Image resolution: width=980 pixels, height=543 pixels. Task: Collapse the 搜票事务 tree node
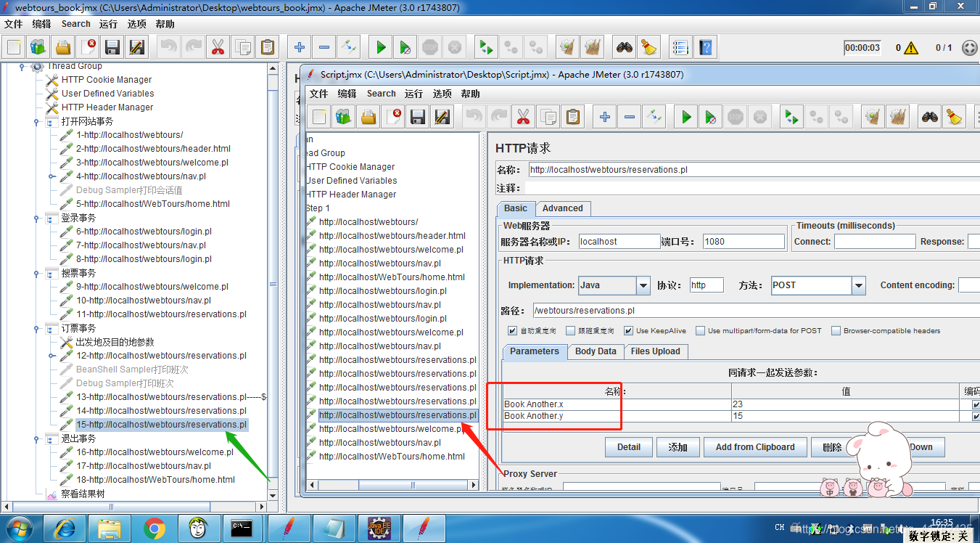[x=36, y=273]
